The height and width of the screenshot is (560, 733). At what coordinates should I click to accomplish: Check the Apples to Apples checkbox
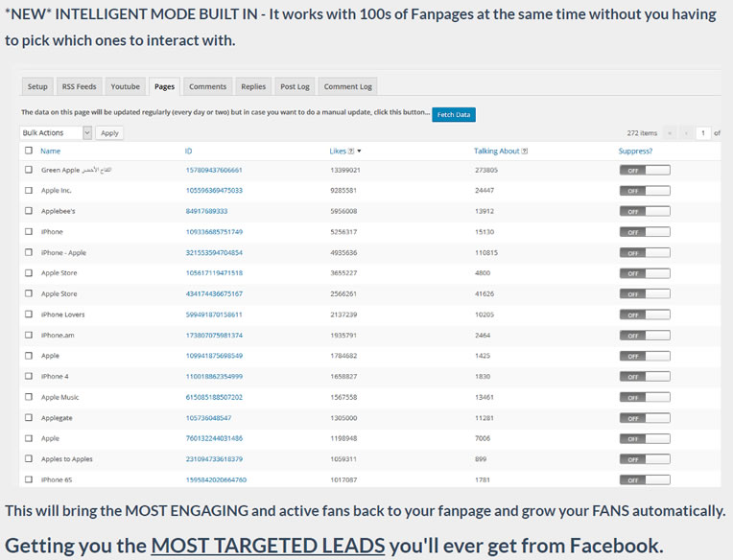point(29,458)
